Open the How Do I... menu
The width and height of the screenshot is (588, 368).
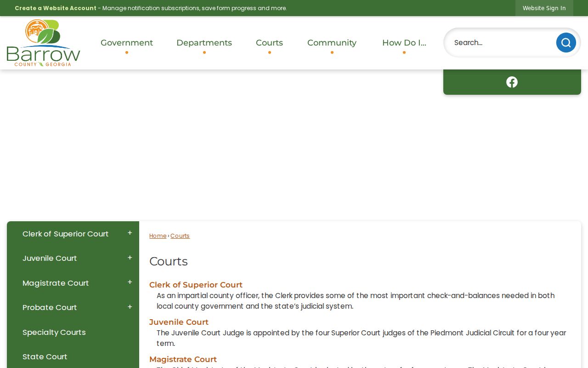click(x=404, y=43)
